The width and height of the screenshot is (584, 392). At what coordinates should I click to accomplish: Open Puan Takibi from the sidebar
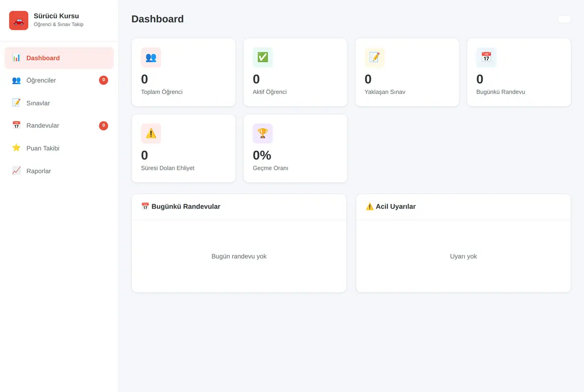click(x=59, y=148)
